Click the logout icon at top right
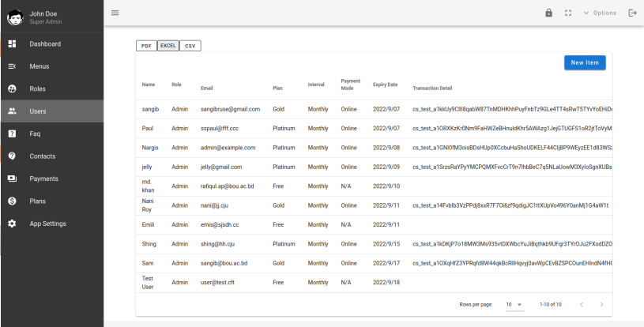Viewport: 644px width, 327px height. point(631,13)
